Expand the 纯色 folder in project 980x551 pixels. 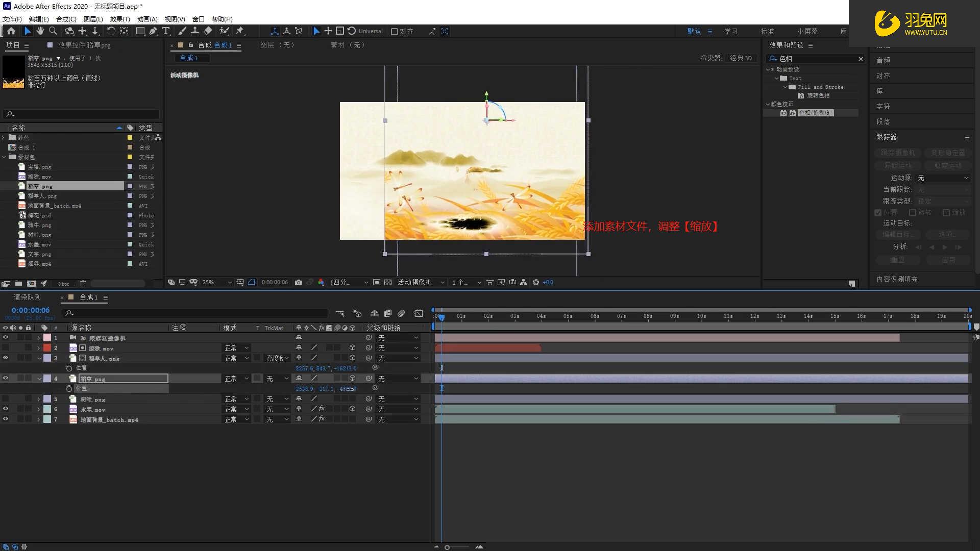click(x=4, y=138)
